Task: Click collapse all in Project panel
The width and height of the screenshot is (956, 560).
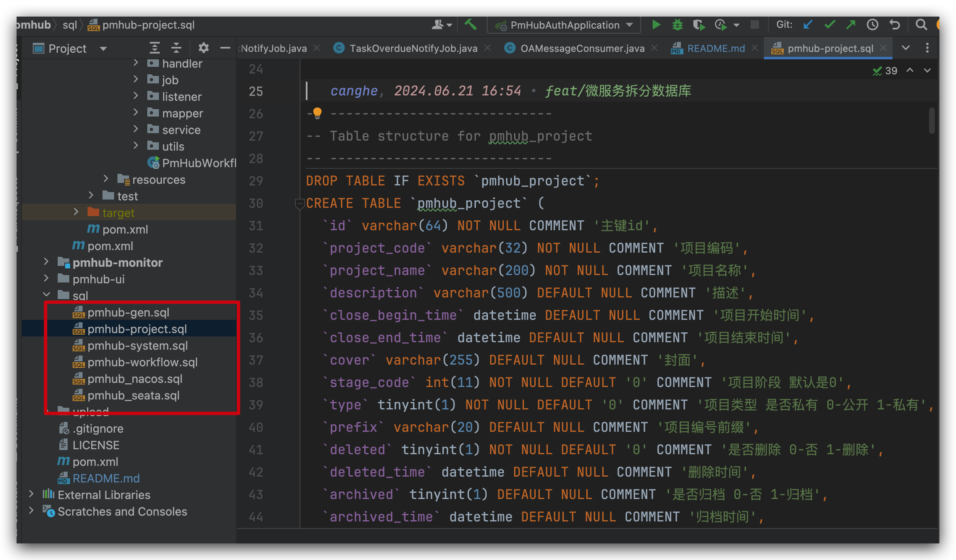Action: pos(176,48)
